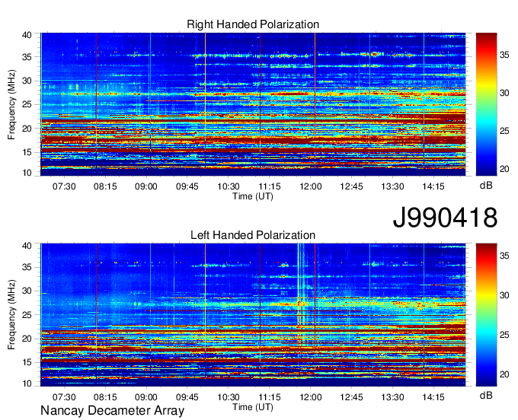Viewport: 518px width, 420px height.
Task: Click 30 dB value beside Left Handed color bar
Action: click(x=504, y=295)
